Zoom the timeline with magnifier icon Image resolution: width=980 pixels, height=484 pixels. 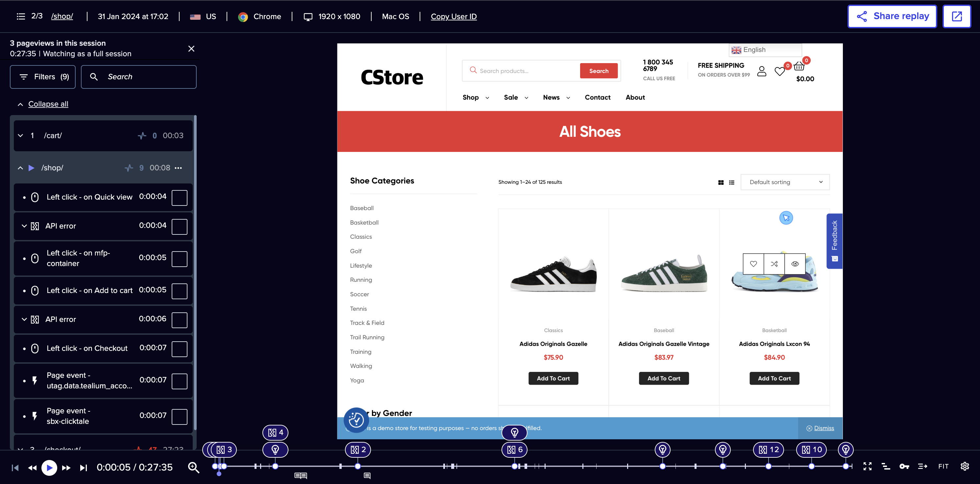coord(194,467)
